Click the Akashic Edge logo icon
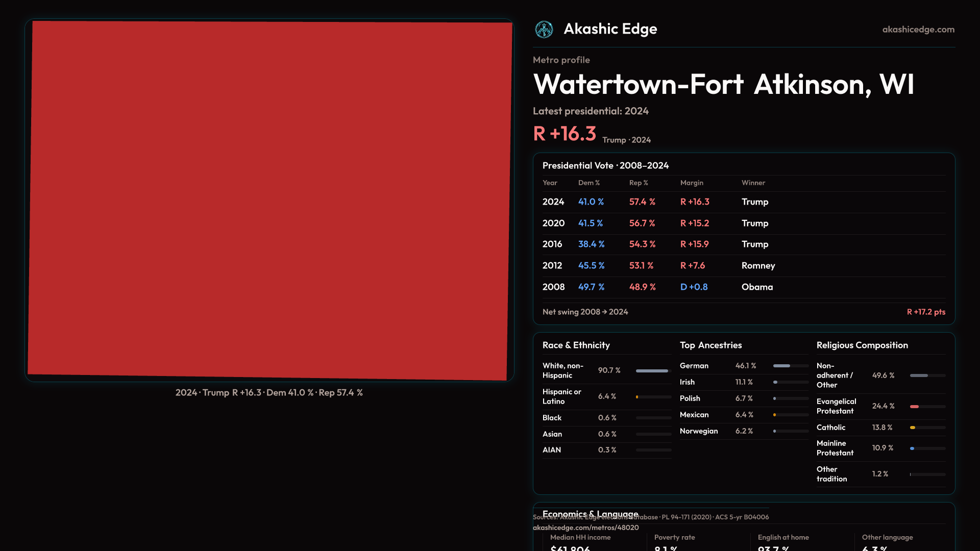Image resolution: width=980 pixels, height=551 pixels. coord(544,30)
